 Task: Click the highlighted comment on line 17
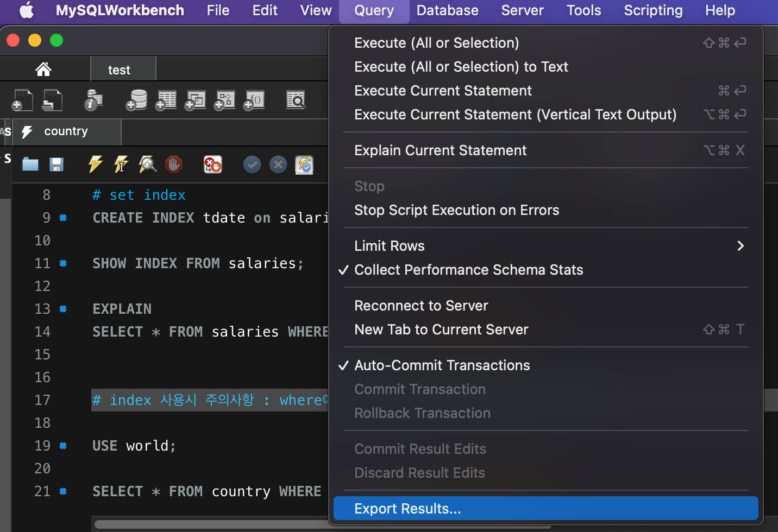(x=210, y=400)
